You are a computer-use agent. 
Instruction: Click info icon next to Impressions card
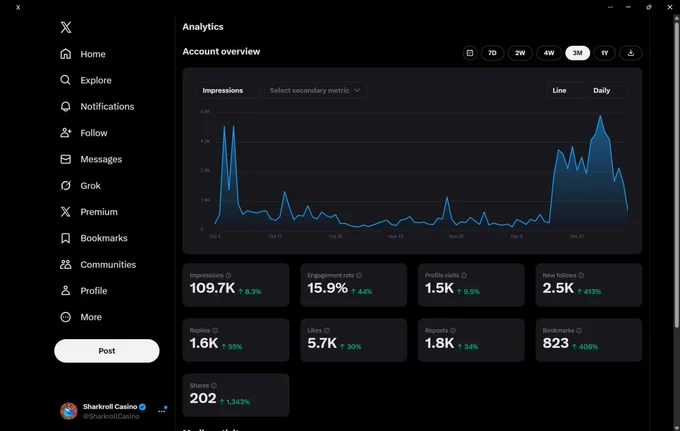[x=229, y=275]
